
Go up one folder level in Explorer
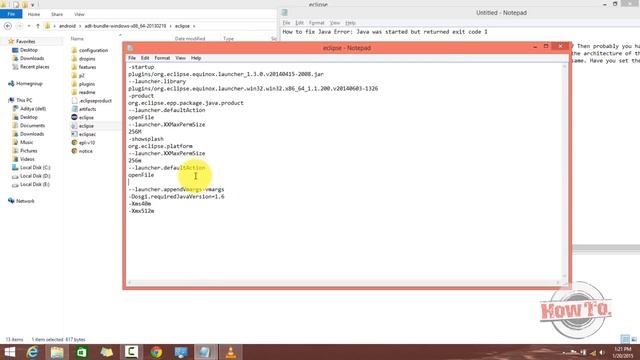pos(38,26)
